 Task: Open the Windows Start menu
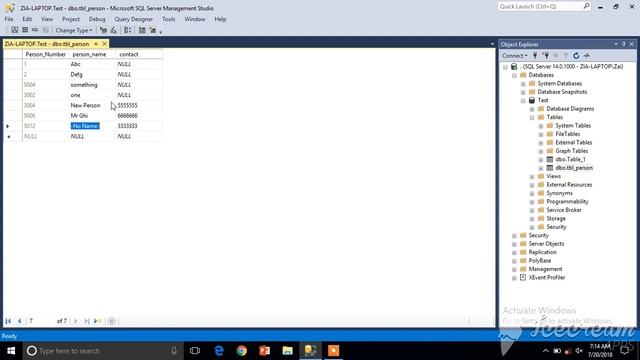click(11, 351)
